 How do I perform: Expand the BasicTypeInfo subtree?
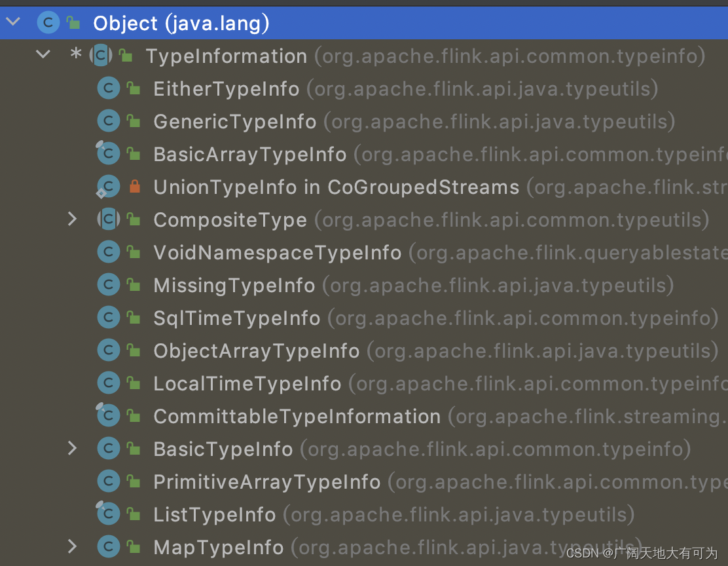coord(72,448)
